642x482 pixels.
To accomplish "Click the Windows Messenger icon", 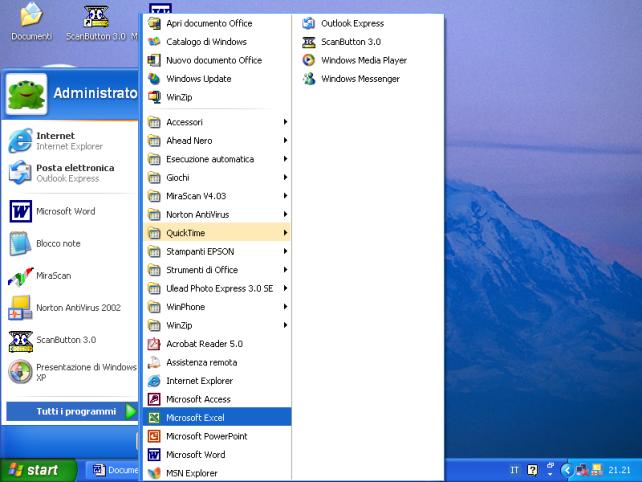I will point(309,79).
